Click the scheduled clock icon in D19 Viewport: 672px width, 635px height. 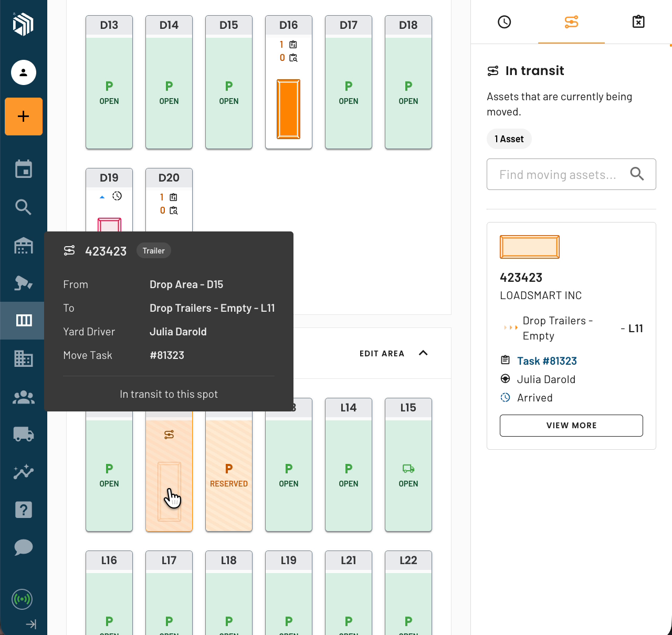click(x=117, y=196)
